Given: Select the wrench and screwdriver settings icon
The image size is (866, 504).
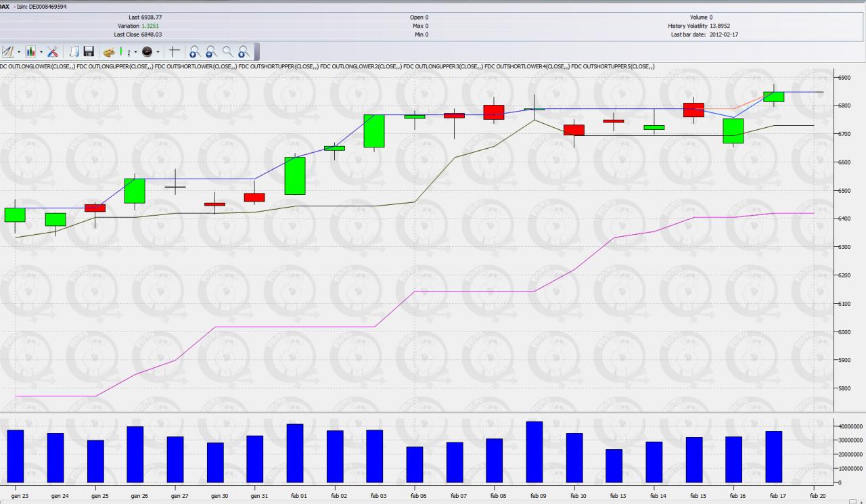Looking at the screenshot, I should (x=53, y=51).
